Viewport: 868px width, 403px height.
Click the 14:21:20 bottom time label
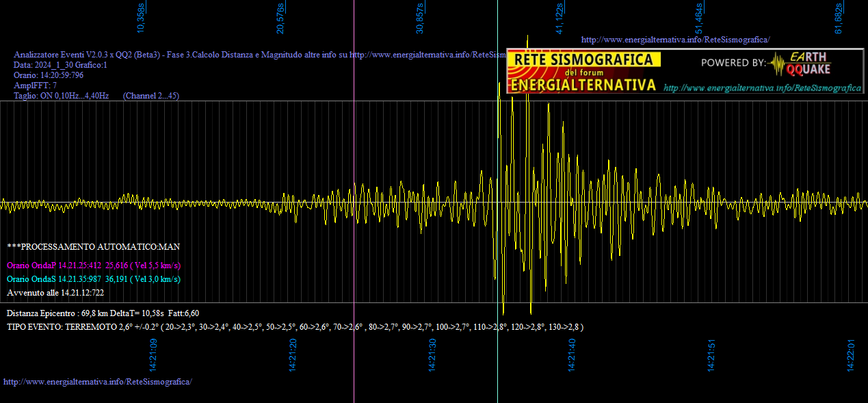(293, 355)
